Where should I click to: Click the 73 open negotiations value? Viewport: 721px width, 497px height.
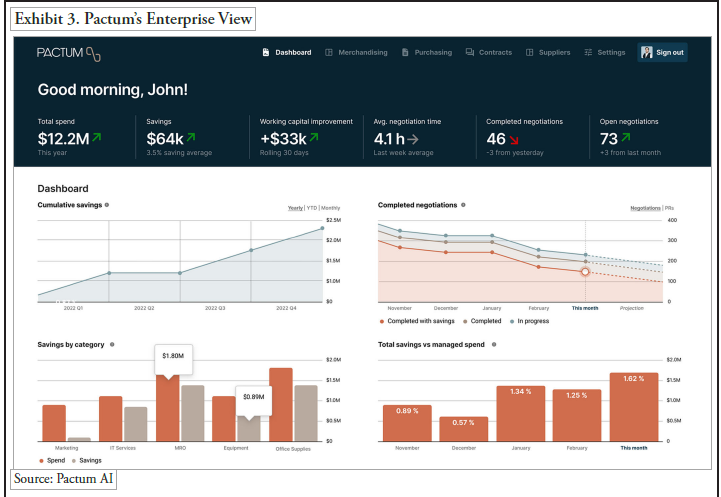(609, 138)
